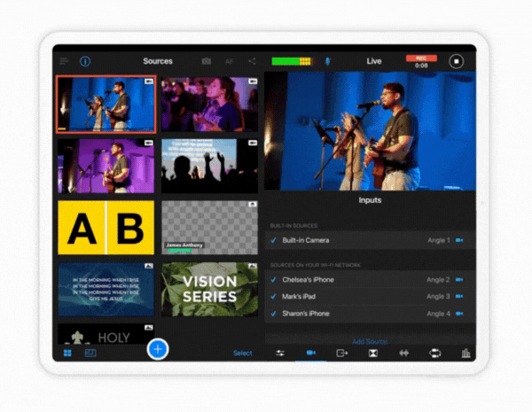The image size is (532, 412).
Task: Select the VISION SERIES graphic thumbnail
Action: (x=209, y=289)
